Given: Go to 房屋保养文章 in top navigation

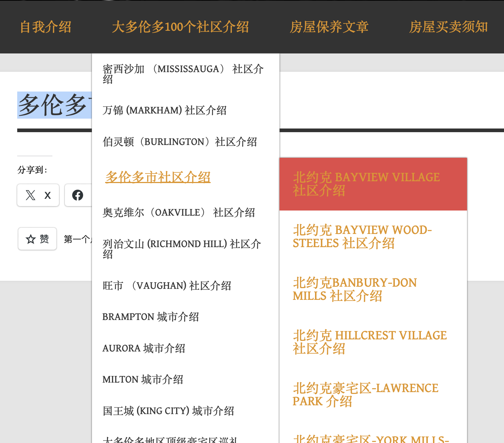Looking at the screenshot, I should tap(329, 27).
